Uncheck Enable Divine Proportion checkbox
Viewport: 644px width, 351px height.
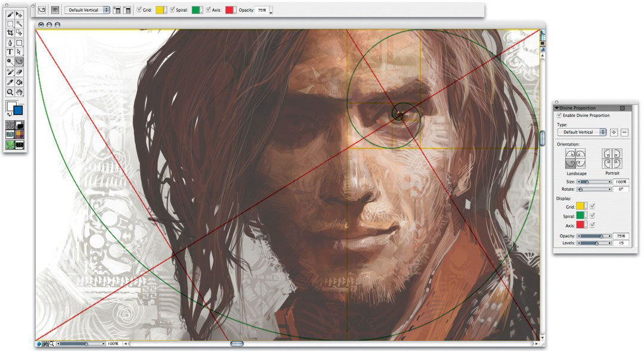(x=559, y=115)
